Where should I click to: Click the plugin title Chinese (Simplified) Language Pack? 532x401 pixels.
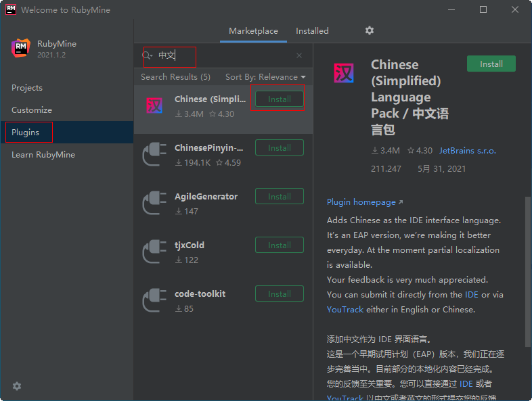tap(409, 97)
